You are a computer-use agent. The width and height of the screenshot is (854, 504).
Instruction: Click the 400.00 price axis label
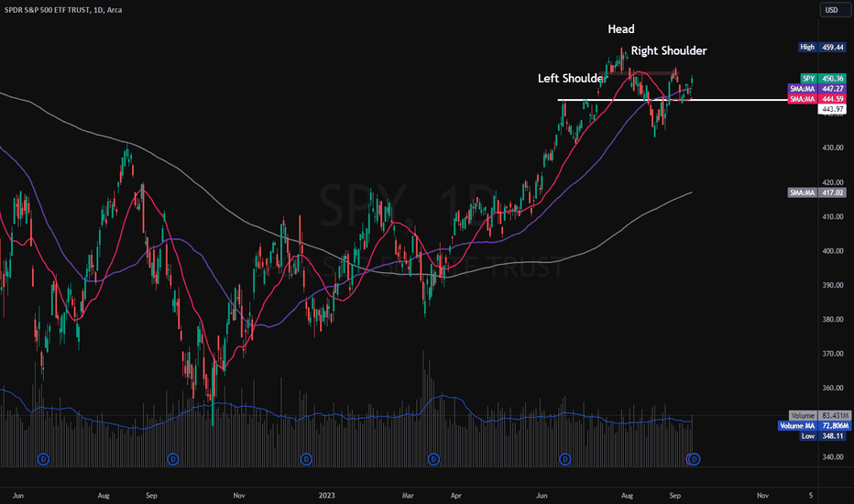coord(833,251)
